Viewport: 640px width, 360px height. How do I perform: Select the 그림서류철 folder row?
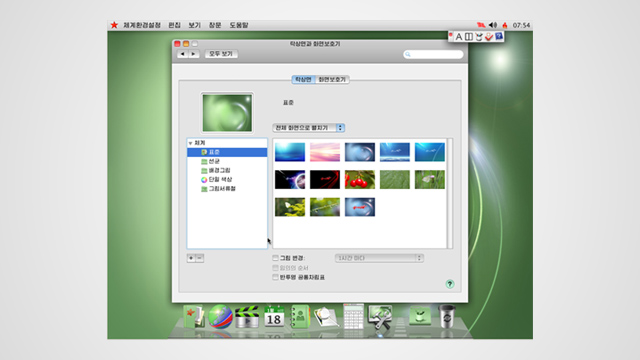click(x=227, y=189)
